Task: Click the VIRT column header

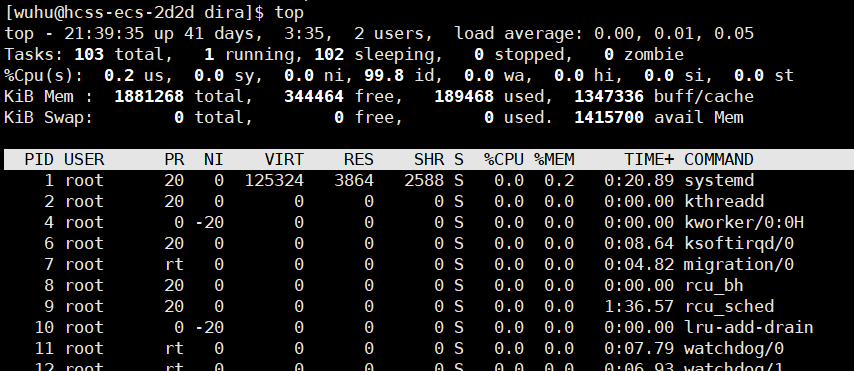Action: (x=284, y=159)
